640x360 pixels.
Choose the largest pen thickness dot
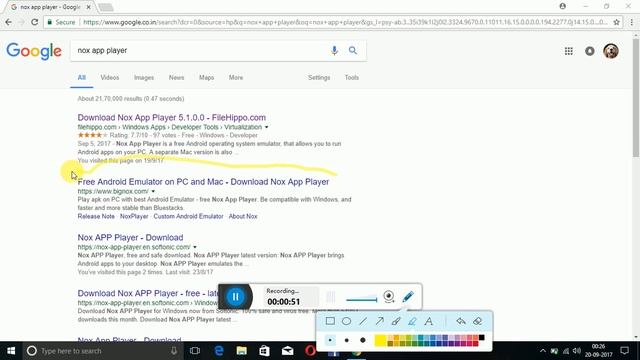pyautogui.click(x=363, y=340)
